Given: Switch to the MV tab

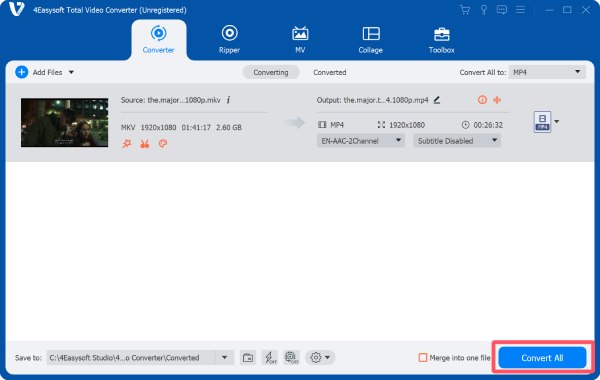Looking at the screenshot, I should (300, 40).
